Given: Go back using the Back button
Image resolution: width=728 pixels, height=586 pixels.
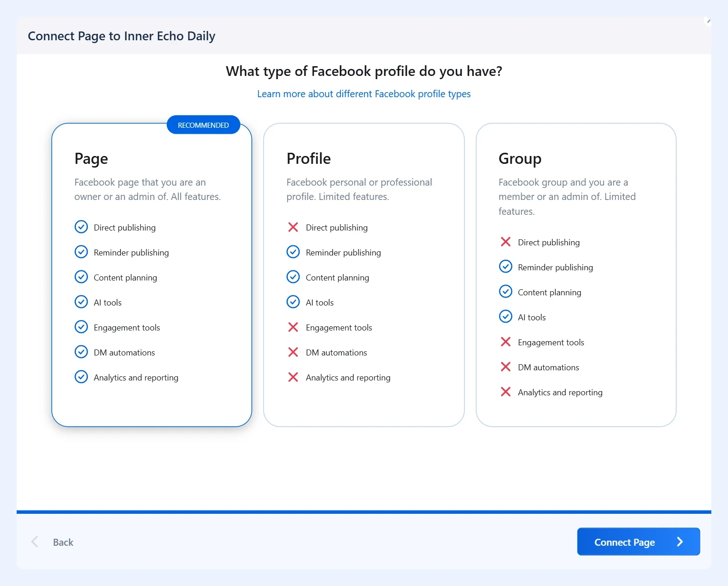Looking at the screenshot, I should point(52,542).
